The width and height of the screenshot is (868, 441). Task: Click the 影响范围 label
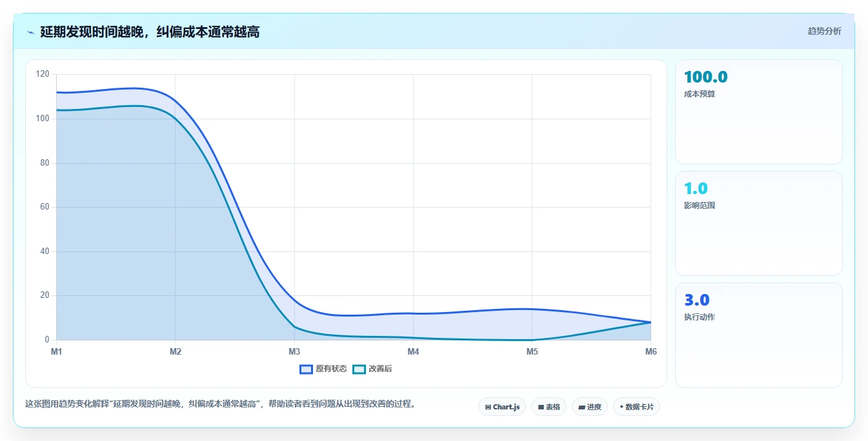[700, 206]
